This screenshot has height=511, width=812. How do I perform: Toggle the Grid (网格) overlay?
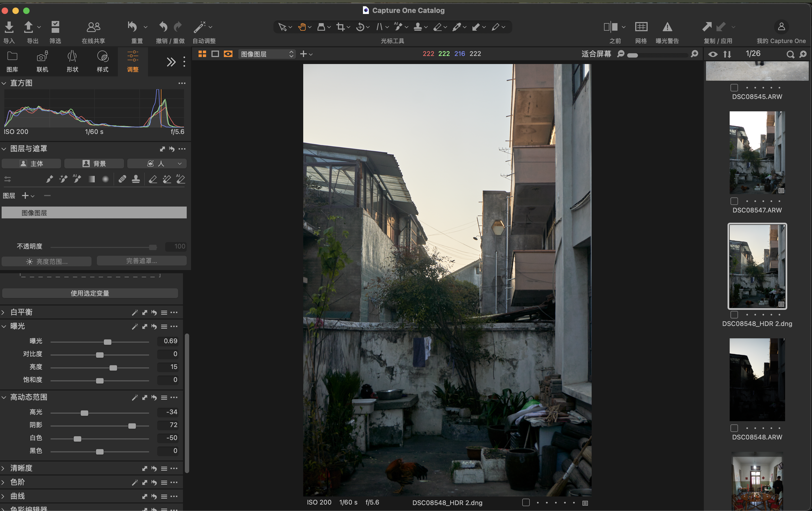pos(641,27)
